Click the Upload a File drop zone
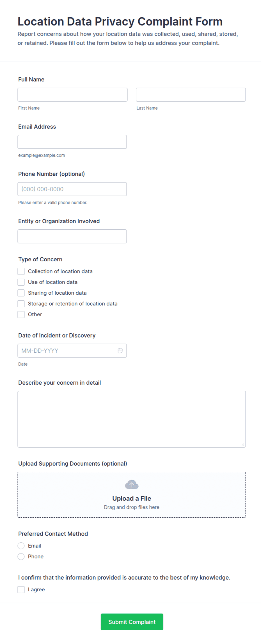Viewport: 261px width, 644px height. click(132, 495)
